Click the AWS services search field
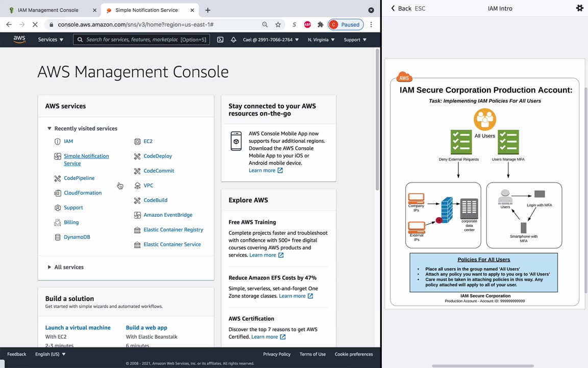Screen dimensions: 588x368 [141, 39]
